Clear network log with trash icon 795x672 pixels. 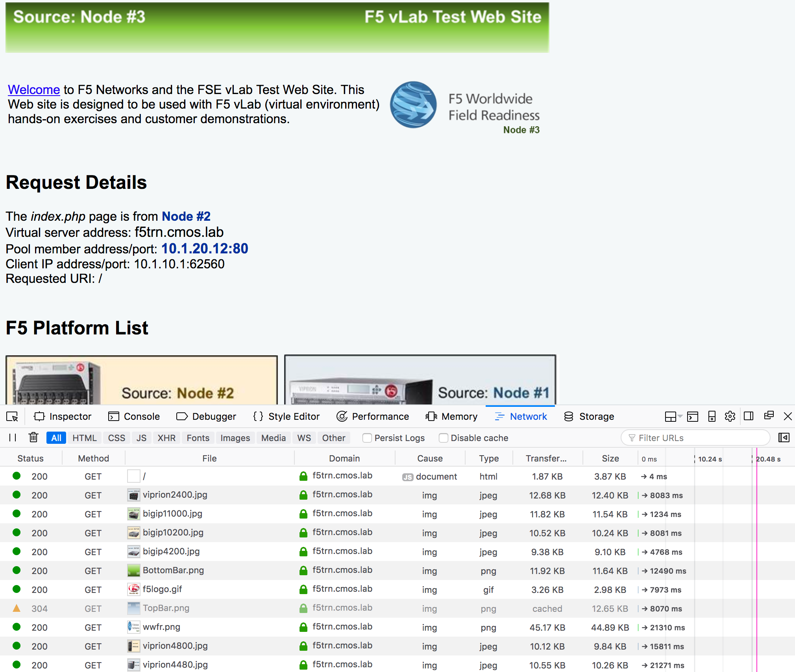point(33,438)
